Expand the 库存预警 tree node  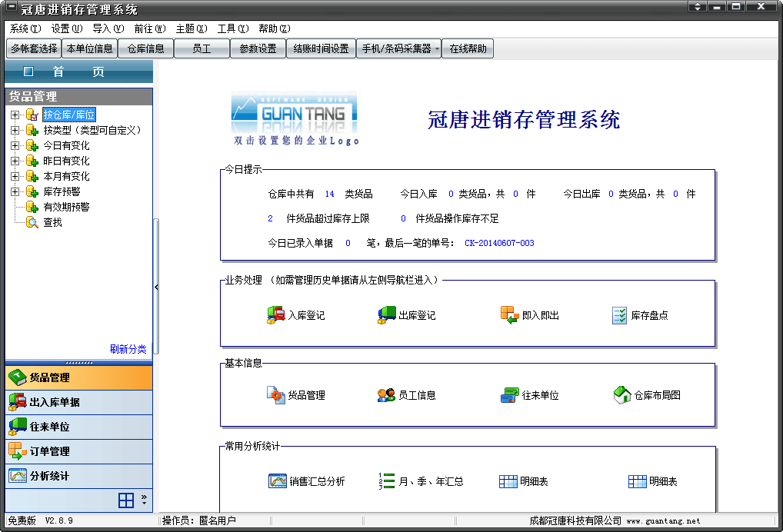tap(15, 191)
